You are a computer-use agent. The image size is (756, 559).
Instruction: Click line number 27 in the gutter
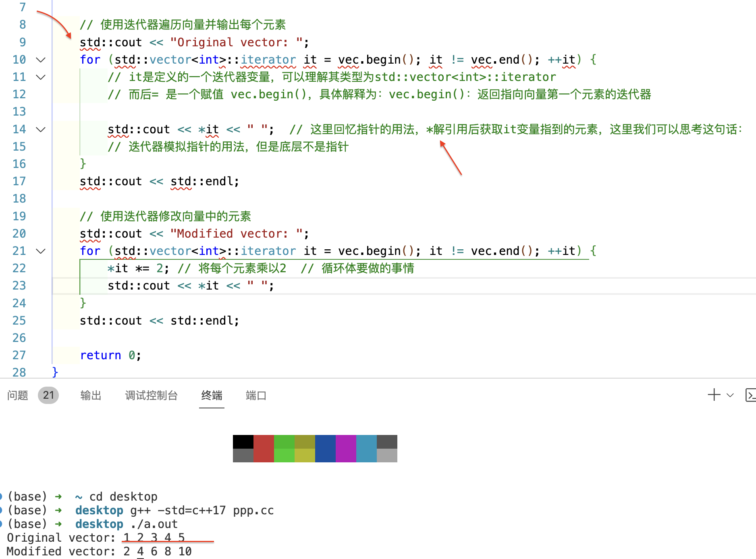19,356
